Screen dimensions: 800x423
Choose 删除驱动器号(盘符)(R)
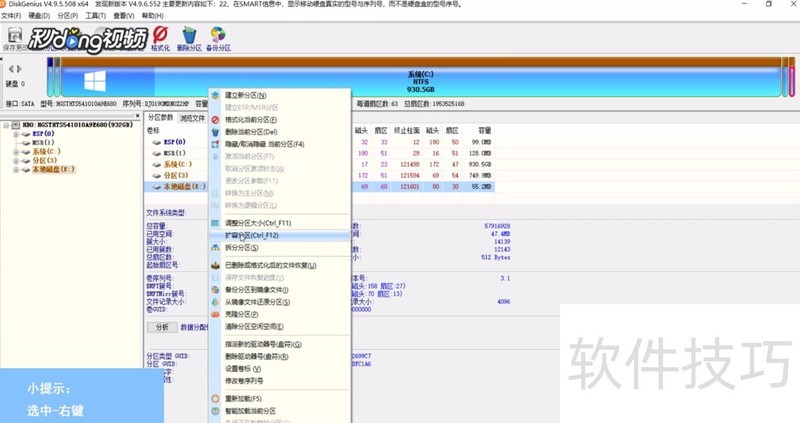280,357
